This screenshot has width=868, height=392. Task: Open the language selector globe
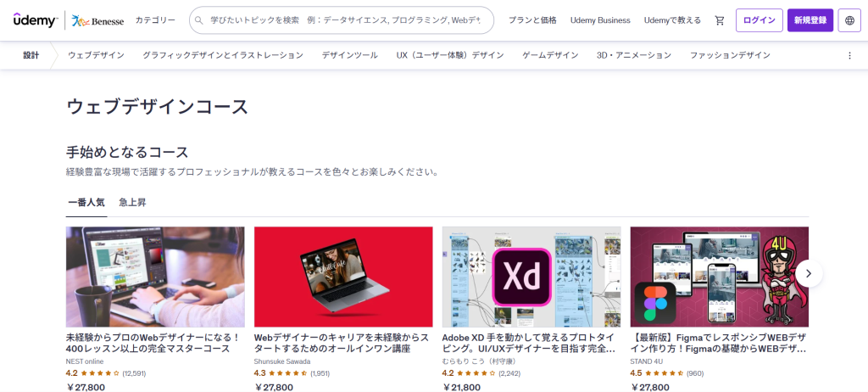point(849,20)
